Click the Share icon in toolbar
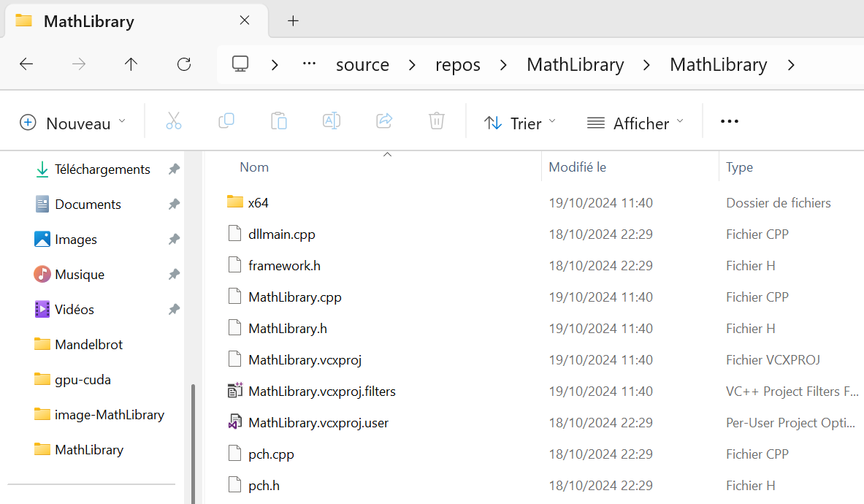864x504 pixels. (x=384, y=121)
